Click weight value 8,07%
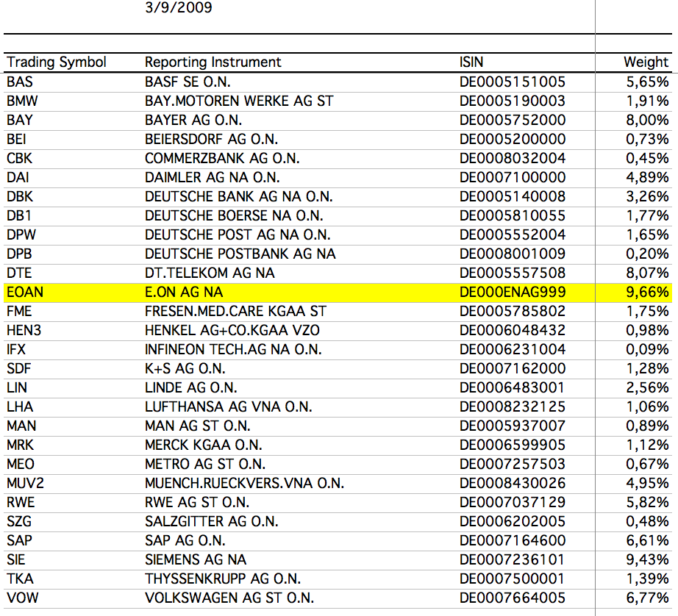678x616 pixels. [647, 273]
